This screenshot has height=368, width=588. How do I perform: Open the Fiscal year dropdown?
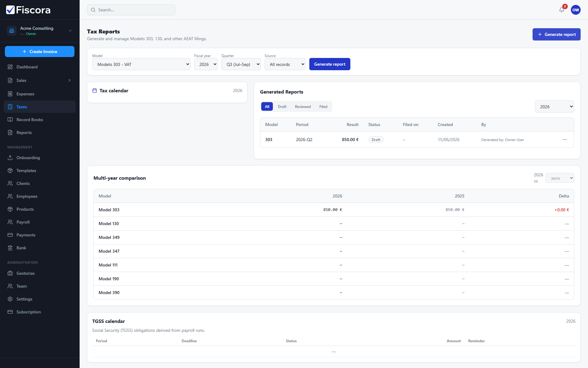pos(206,64)
